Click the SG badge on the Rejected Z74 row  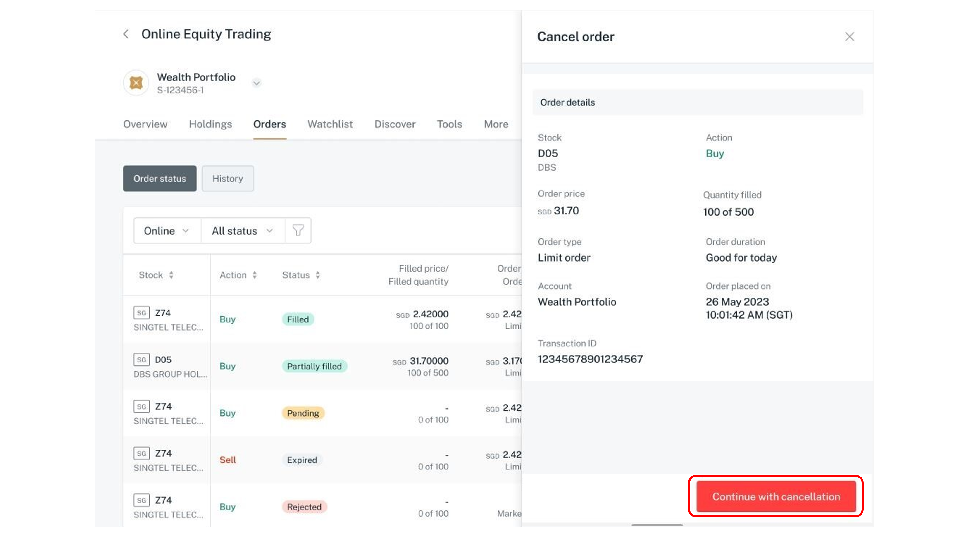point(141,500)
